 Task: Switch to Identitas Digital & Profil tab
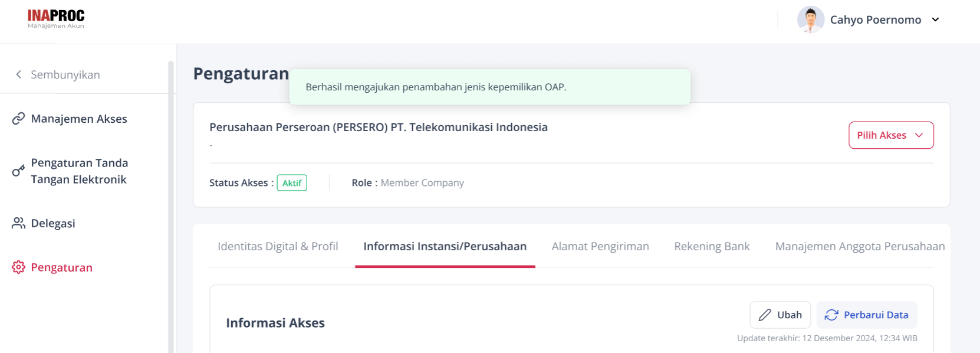click(278, 246)
